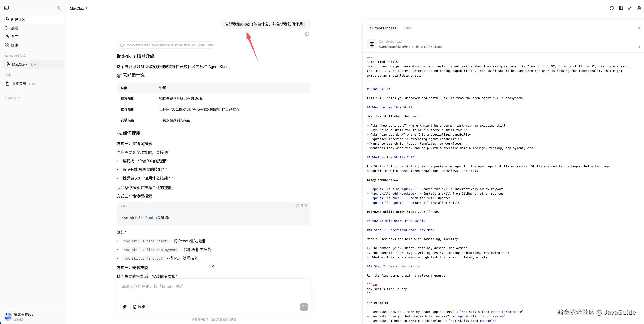Copy the user message with copy icon
644x324 pixels.
307,34
